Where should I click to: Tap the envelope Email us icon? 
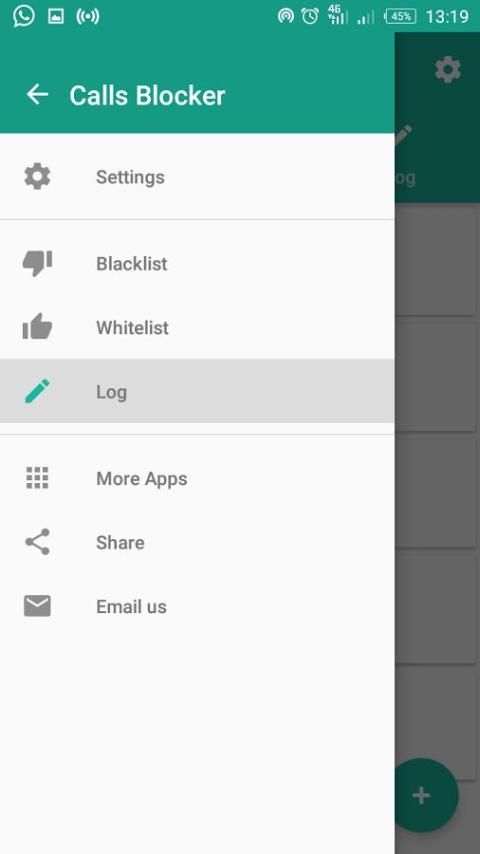(x=37, y=606)
